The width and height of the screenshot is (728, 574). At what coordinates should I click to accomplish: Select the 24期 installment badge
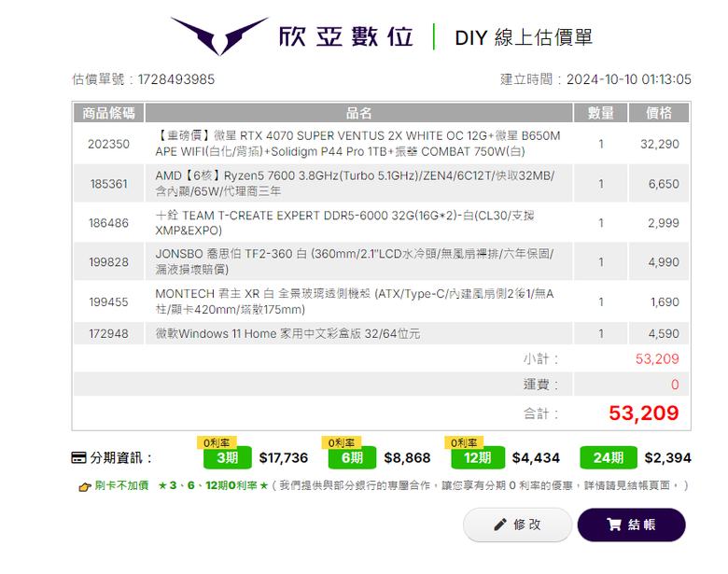[x=609, y=458]
